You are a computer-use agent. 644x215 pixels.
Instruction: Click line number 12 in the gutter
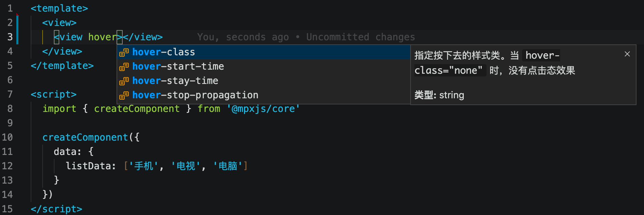click(x=7, y=166)
